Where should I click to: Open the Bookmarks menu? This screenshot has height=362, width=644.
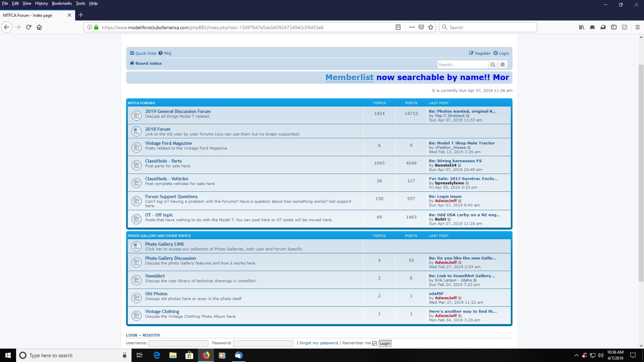click(62, 3)
